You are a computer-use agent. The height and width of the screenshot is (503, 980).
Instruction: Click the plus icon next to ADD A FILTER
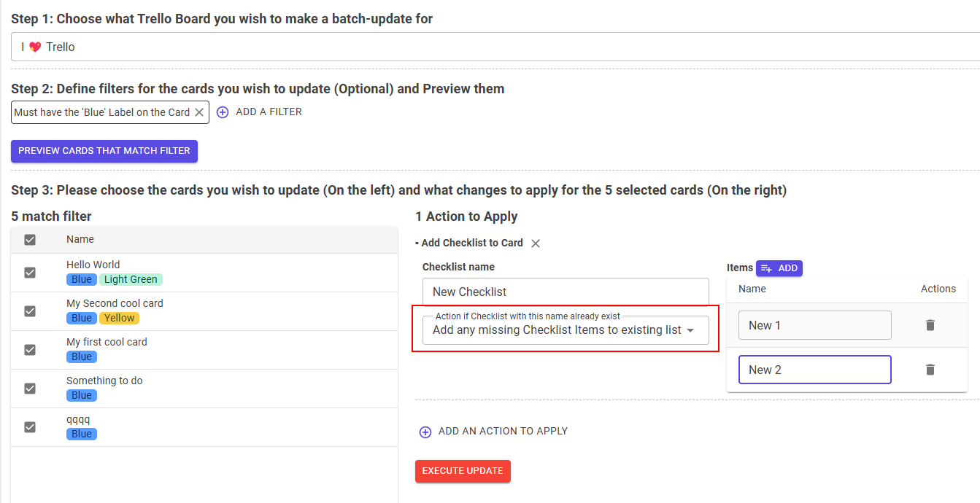(223, 112)
